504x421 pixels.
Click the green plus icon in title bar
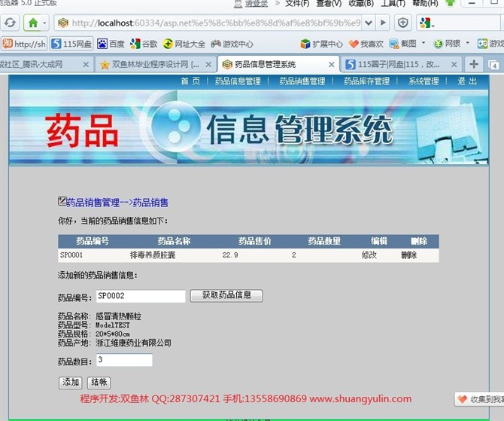coord(451,3)
